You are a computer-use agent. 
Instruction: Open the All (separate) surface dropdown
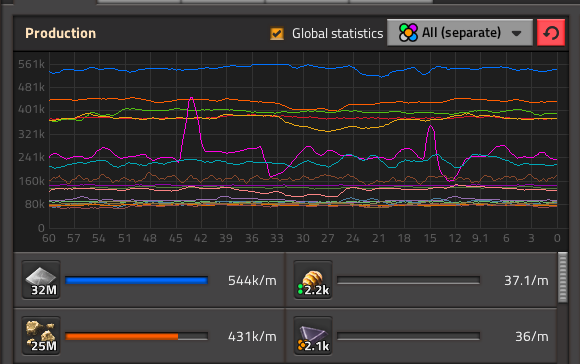click(460, 33)
